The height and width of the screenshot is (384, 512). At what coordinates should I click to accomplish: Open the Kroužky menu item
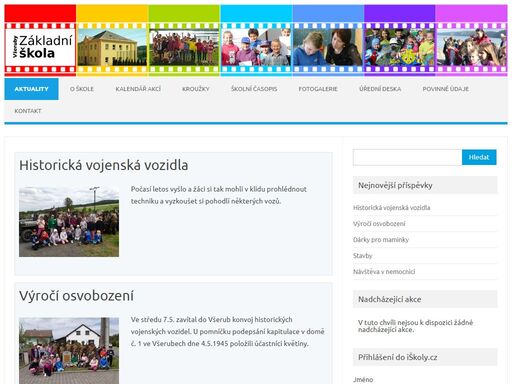coord(196,89)
